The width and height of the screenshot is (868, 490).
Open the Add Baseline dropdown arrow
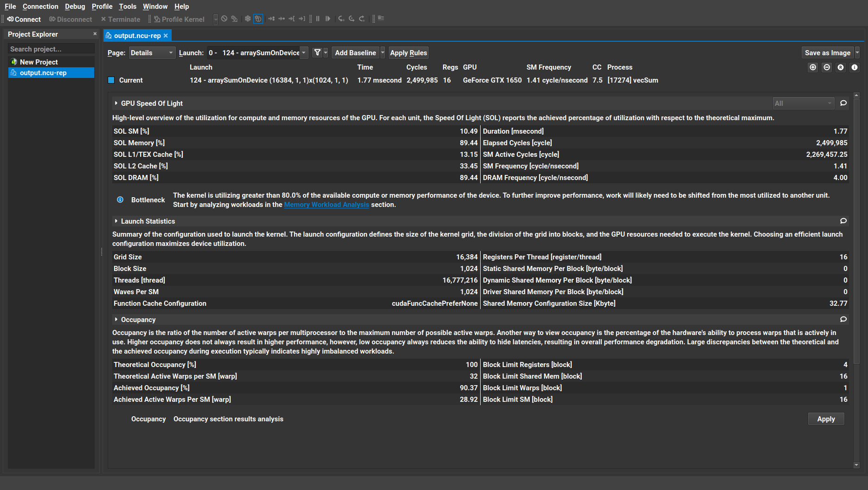[x=383, y=53]
